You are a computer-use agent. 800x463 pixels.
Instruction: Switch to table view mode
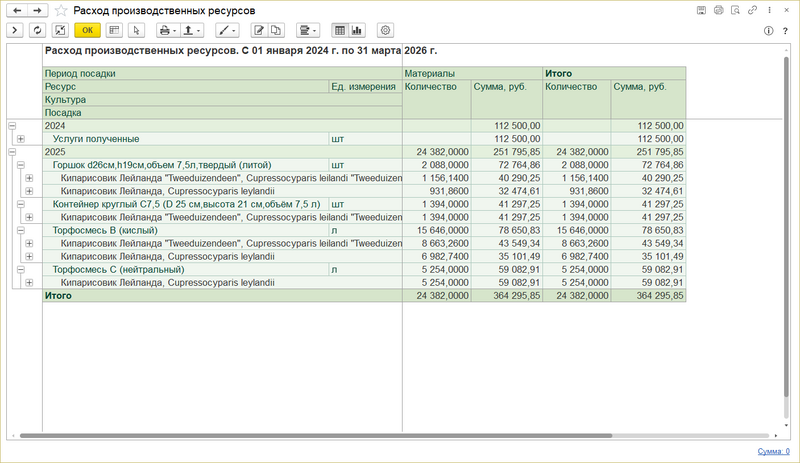tap(340, 30)
